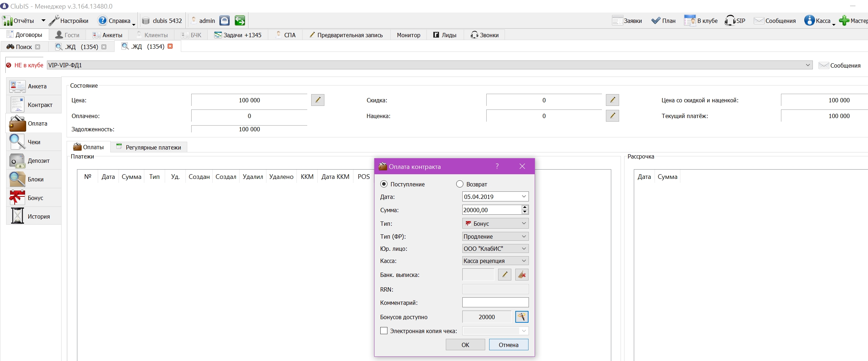Open Заявки requests in toolbar
The width and height of the screenshot is (868, 361).
coord(627,21)
